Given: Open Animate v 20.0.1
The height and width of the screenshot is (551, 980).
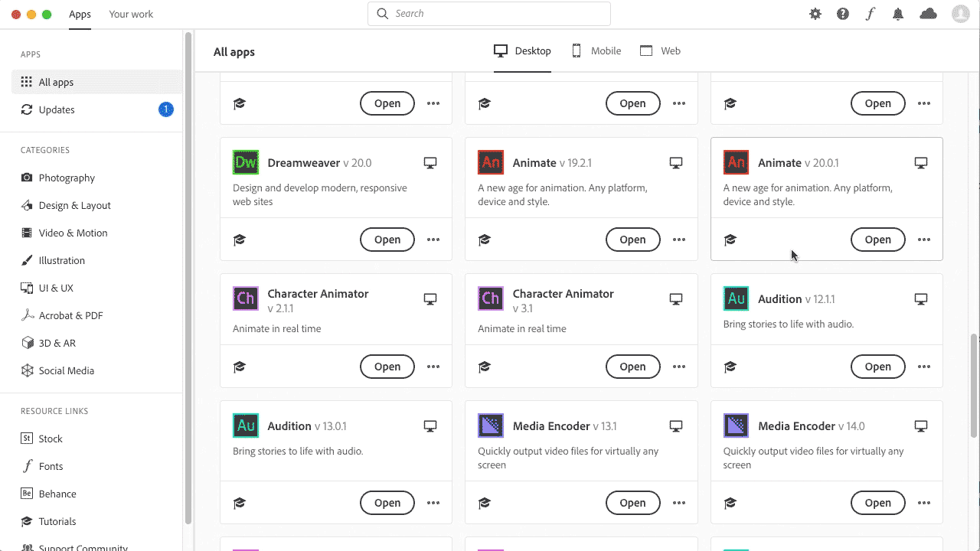Looking at the screenshot, I should pos(878,240).
